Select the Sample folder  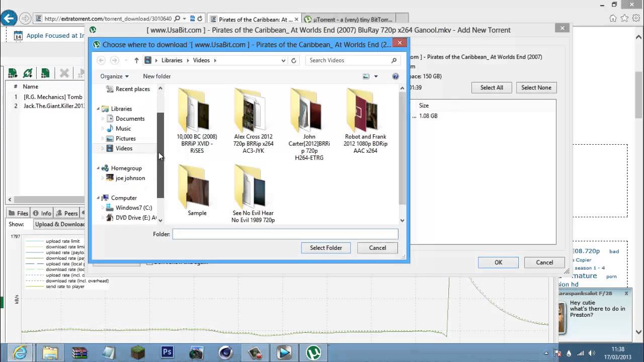click(x=197, y=191)
